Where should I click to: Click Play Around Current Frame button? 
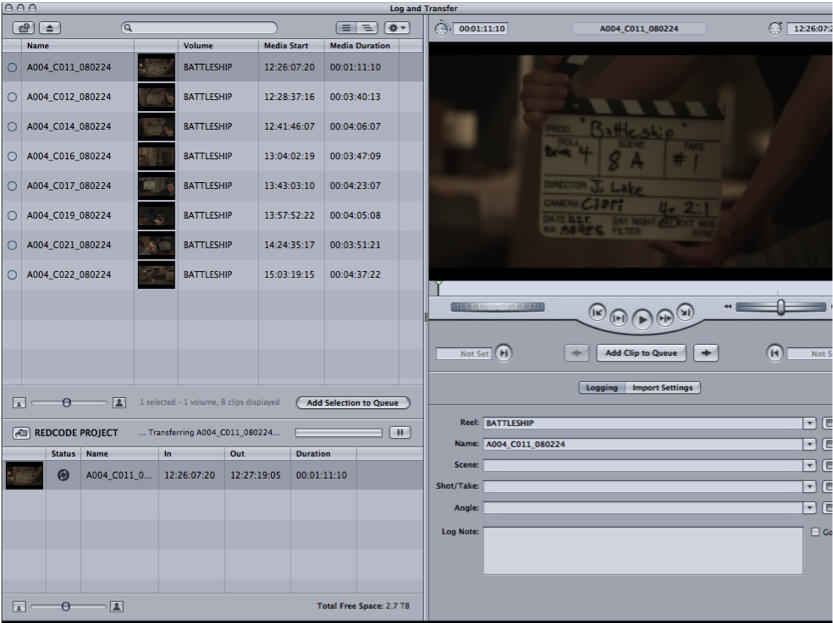pyautogui.click(x=665, y=318)
